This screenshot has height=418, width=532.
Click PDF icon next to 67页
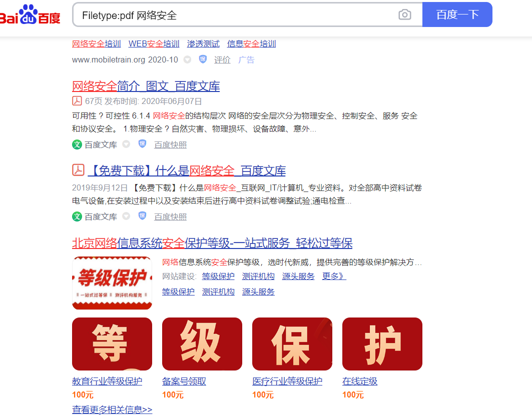click(77, 100)
